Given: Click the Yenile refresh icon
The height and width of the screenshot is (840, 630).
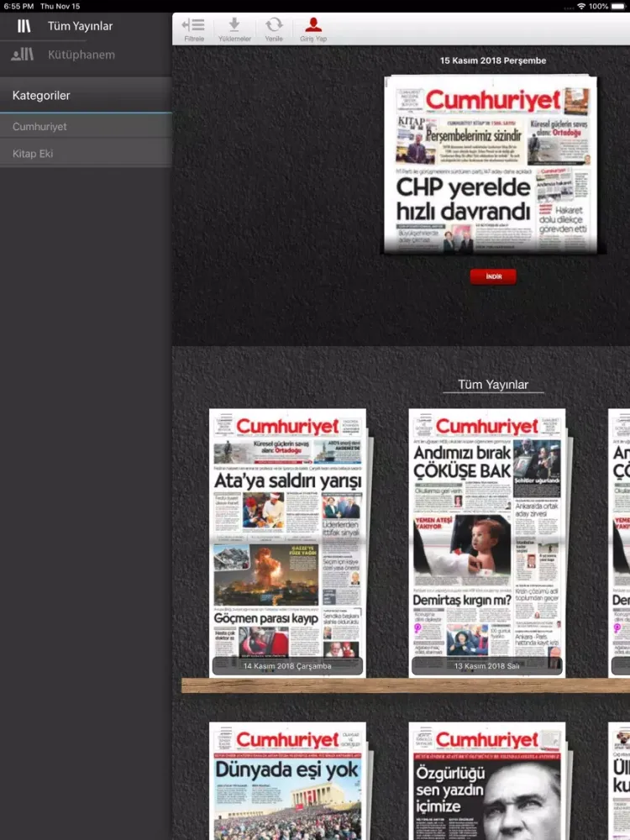Looking at the screenshot, I should pos(274,25).
